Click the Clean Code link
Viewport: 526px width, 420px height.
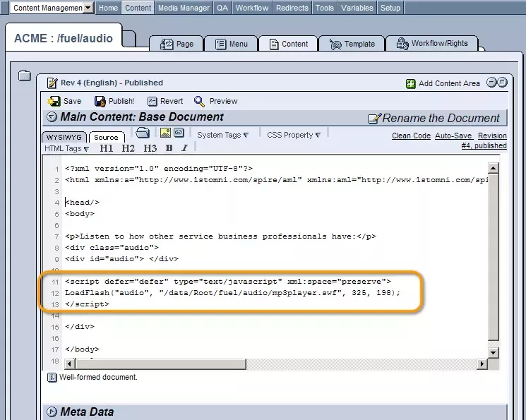click(x=411, y=136)
